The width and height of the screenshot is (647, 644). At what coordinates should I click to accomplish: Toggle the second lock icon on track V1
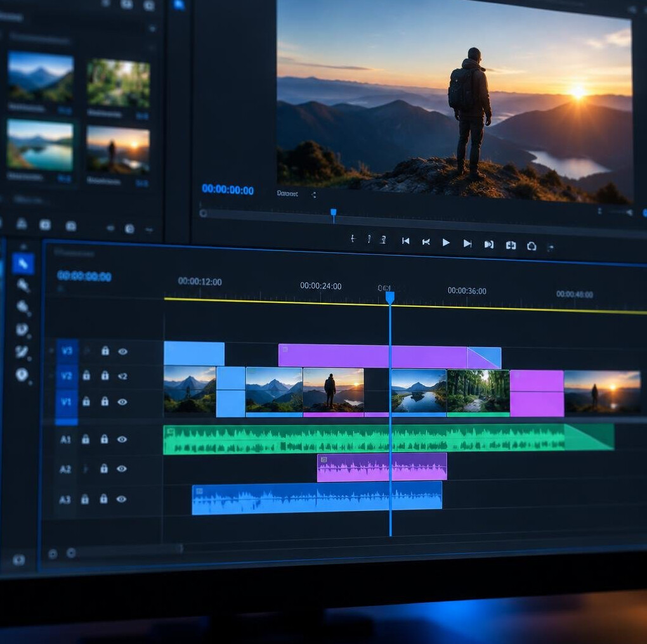[105, 401]
